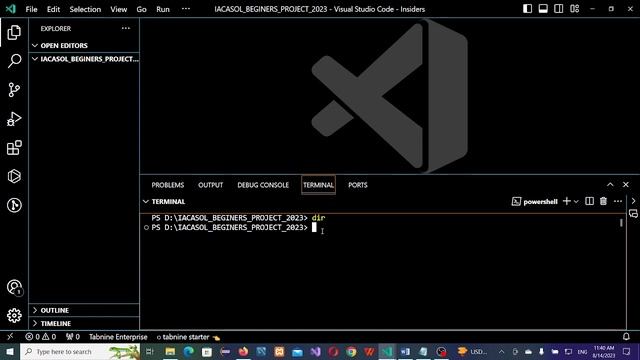
Task: Click the right chevron beside terminal toolbar
Action: [633, 201]
